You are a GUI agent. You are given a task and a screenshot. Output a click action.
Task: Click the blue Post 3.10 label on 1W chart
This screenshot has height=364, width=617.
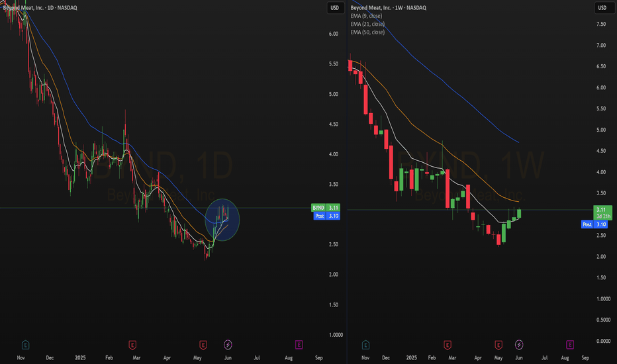(594, 224)
